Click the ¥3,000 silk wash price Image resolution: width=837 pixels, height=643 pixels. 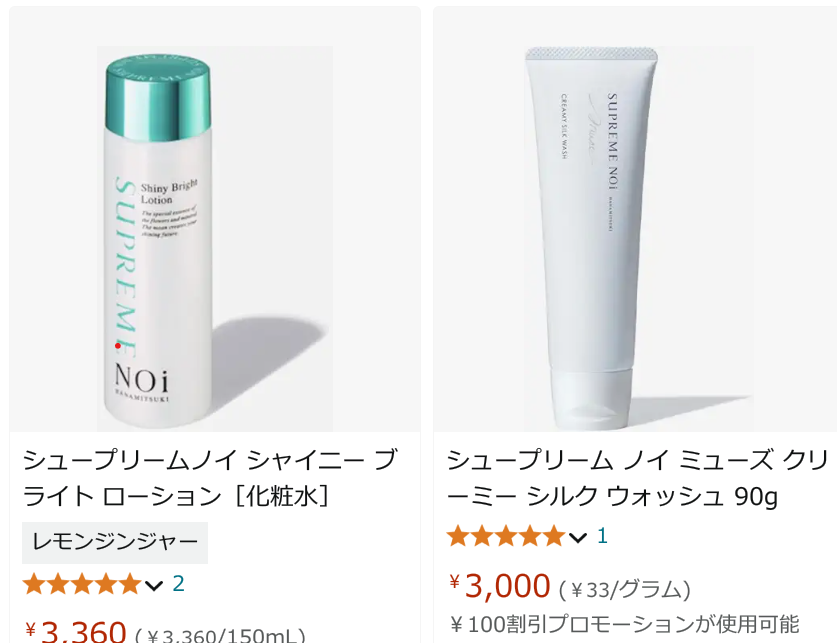[x=500, y=585]
